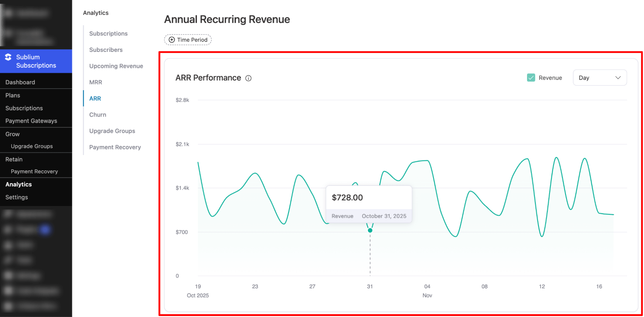Screen dimensions: 644x317
Task: Open the Plans page from the sidebar
Action: point(13,95)
